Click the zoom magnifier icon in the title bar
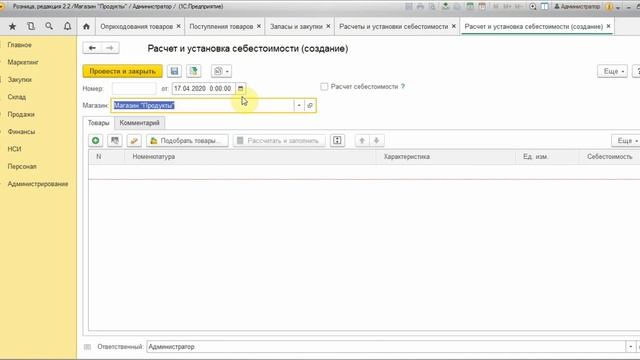The image size is (640, 360). 533,7
